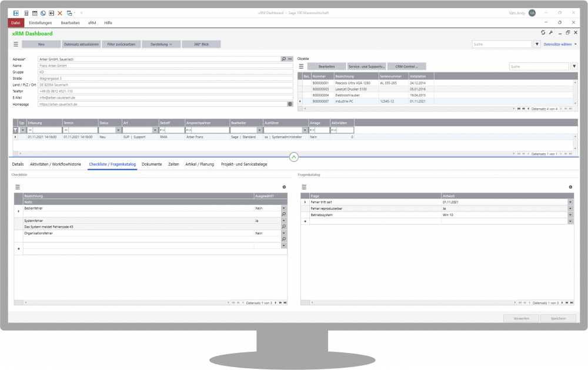This screenshot has width=588, height=370.
Task: Open the Objekte hamburger menu icon
Action: pyautogui.click(x=302, y=66)
